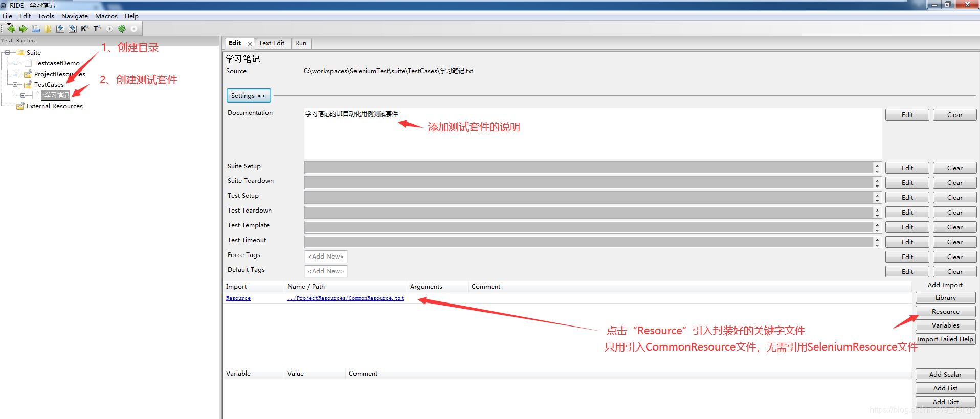Clear the Test Teardown setting

click(x=955, y=213)
